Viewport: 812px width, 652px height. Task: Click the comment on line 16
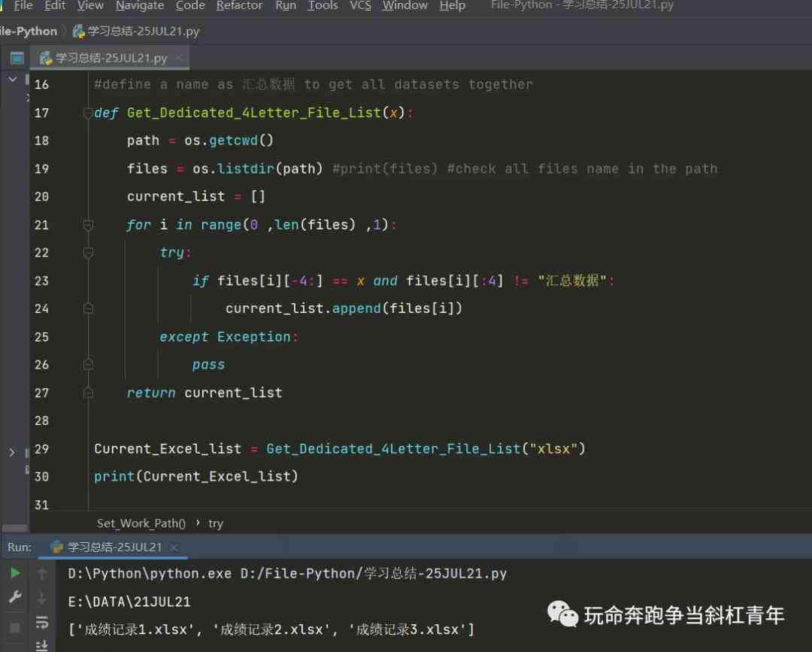314,84
